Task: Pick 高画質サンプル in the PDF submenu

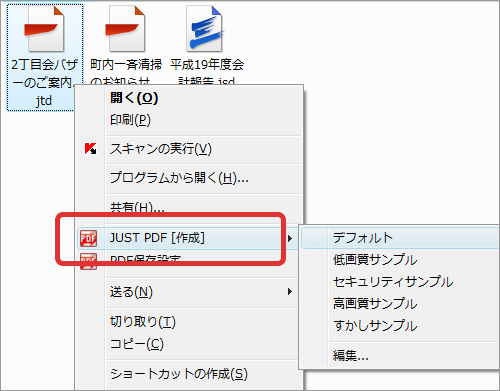Action: (x=375, y=303)
